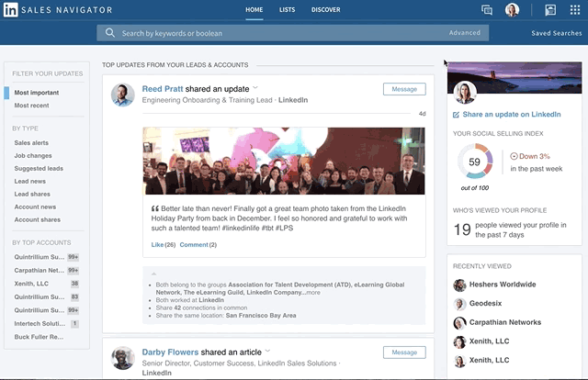Image resolution: width=588 pixels, height=380 pixels.
Task: Collapse the shared connections insight panel
Action: pos(153,274)
